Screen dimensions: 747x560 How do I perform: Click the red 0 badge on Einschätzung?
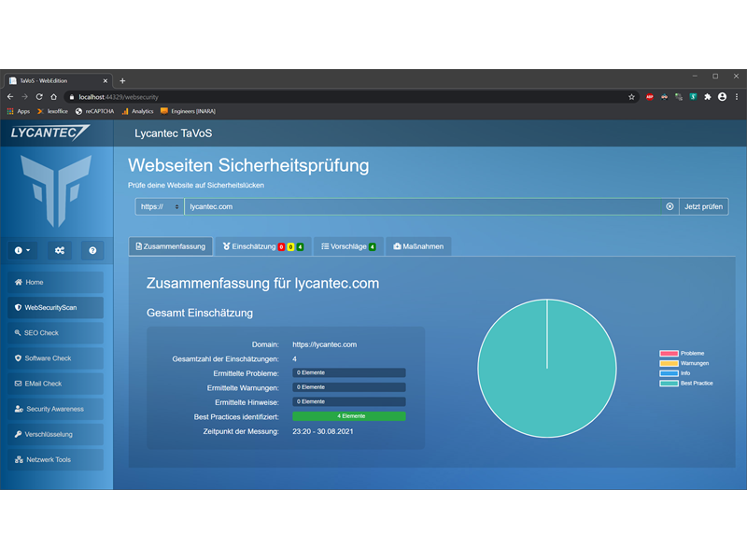pyautogui.click(x=282, y=247)
